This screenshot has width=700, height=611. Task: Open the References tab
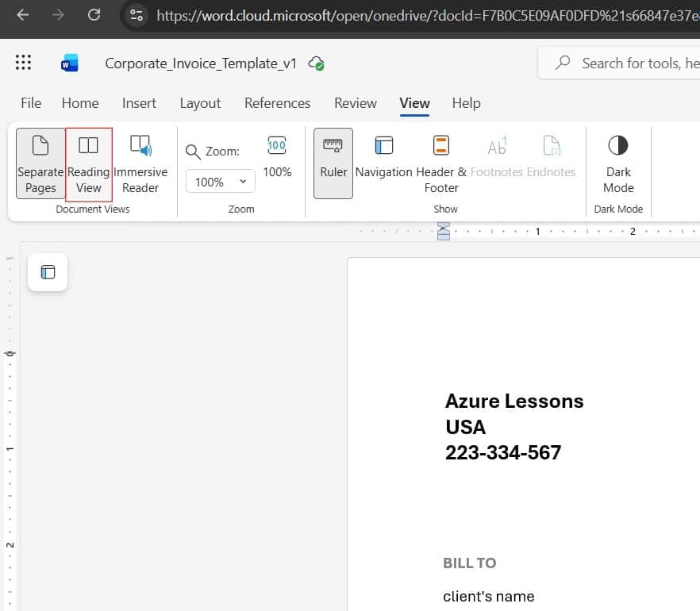point(277,103)
